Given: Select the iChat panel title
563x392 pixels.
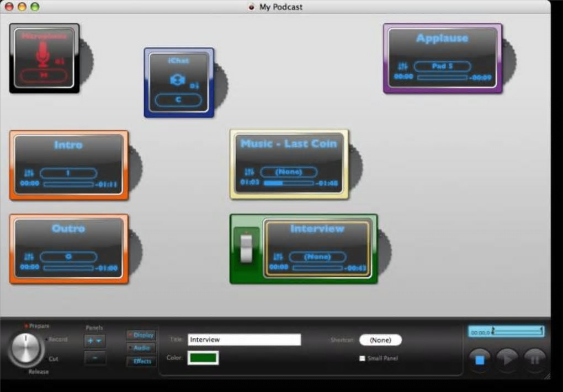Looking at the screenshot, I should (x=178, y=61).
